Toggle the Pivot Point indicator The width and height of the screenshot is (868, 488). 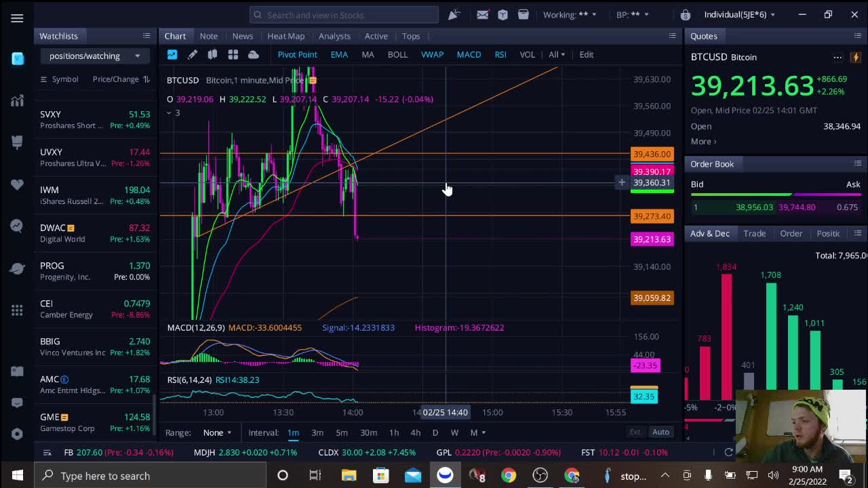pos(297,54)
